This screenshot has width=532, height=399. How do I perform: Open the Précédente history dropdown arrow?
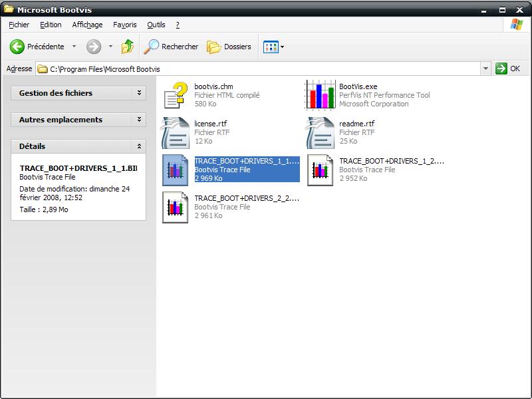tap(74, 47)
